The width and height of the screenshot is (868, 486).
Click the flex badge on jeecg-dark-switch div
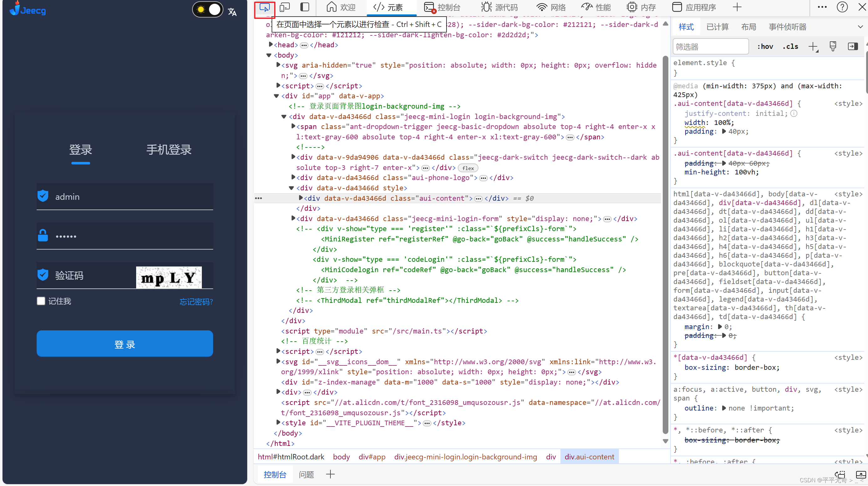468,168
